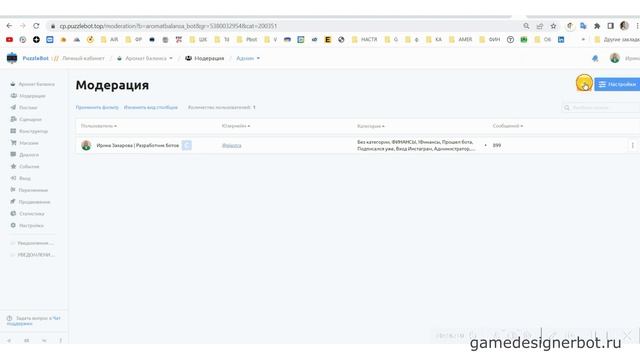
Task: Sort by Юзернейм column header
Action: [x=236, y=126]
